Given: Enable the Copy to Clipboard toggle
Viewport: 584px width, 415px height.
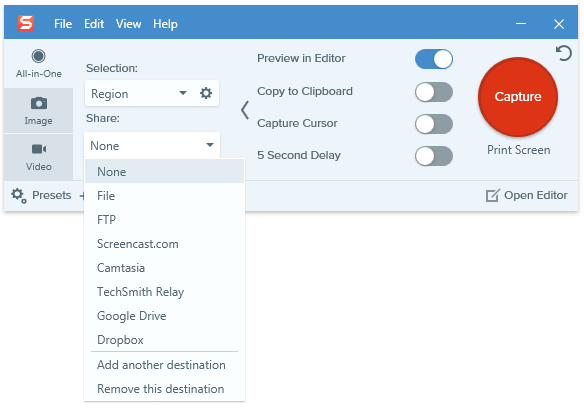Looking at the screenshot, I should [434, 92].
